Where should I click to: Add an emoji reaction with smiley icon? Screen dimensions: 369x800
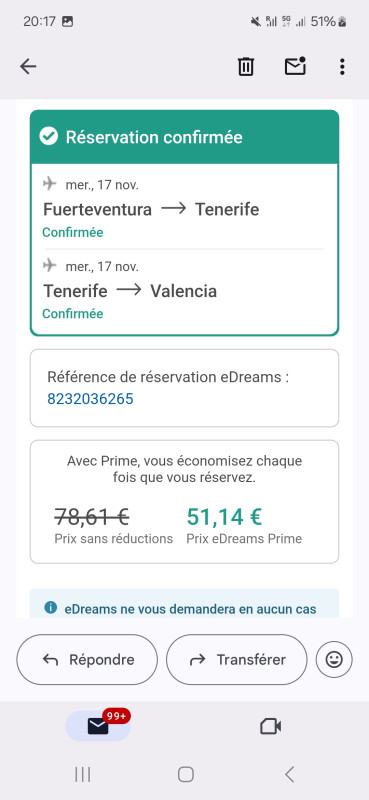[334, 660]
